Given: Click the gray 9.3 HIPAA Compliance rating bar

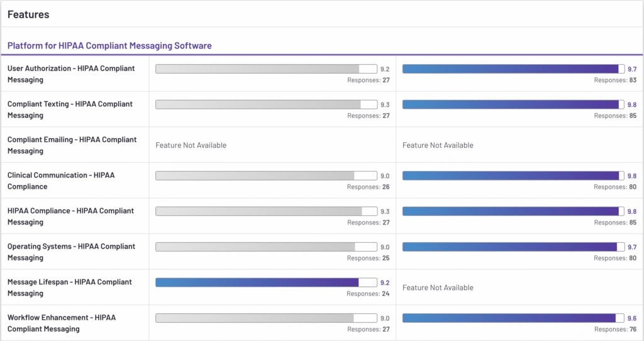Looking at the screenshot, I should coord(266,211).
